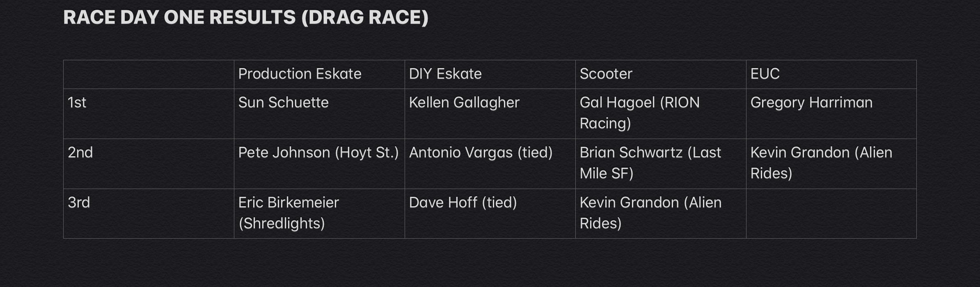
Task: Click Brian Schwartz (Last Mile SF) cell
Action: pos(661,164)
